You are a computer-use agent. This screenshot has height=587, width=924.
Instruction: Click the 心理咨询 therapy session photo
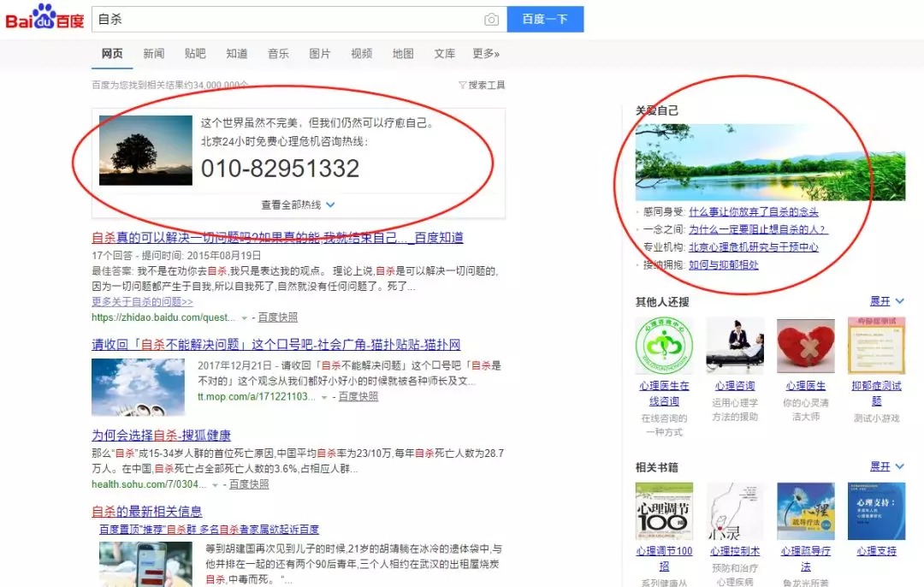[734, 346]
